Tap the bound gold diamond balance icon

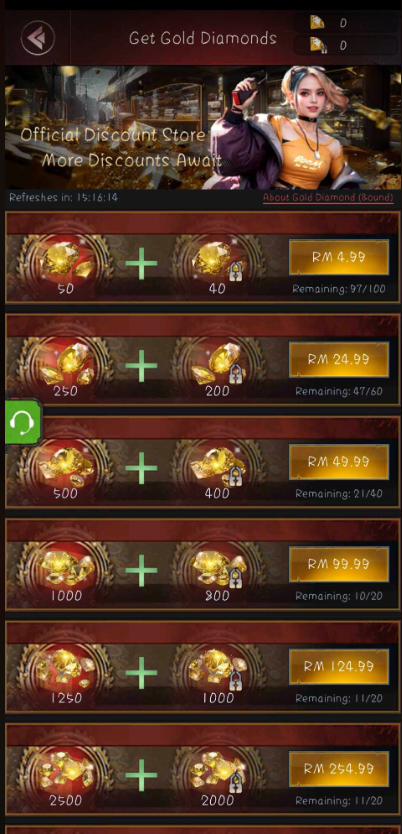point(318,45)
